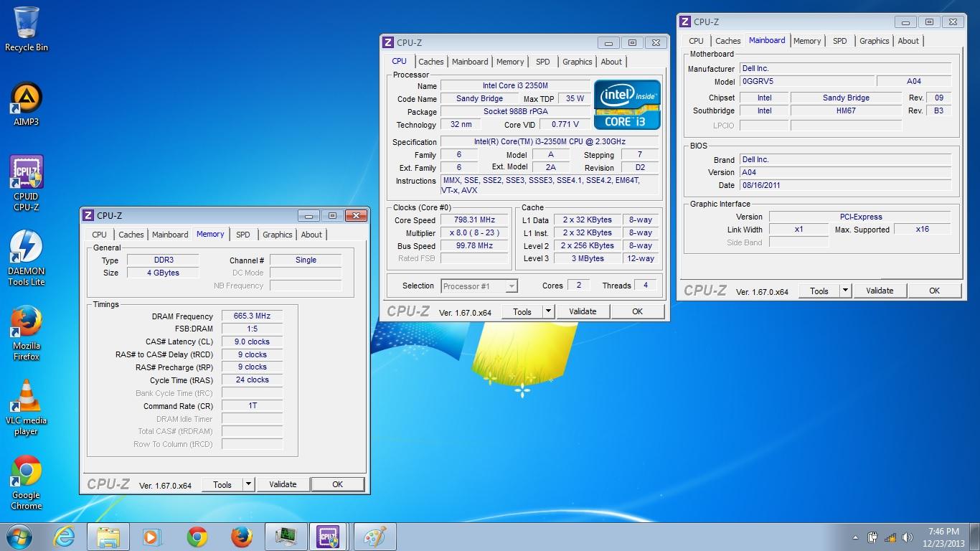Open the Recycle Bin desktop icon
Screen dimensions: 980x551
27,29
